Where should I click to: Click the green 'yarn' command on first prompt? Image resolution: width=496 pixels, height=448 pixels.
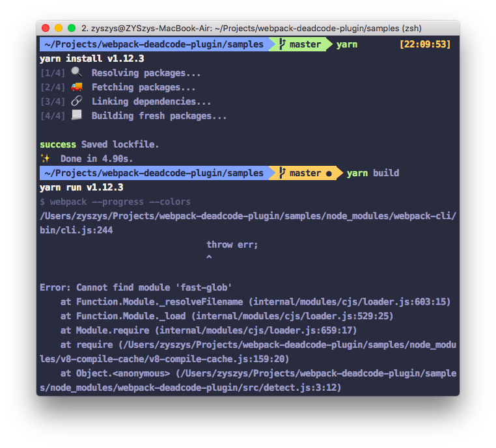pos(347,45)
